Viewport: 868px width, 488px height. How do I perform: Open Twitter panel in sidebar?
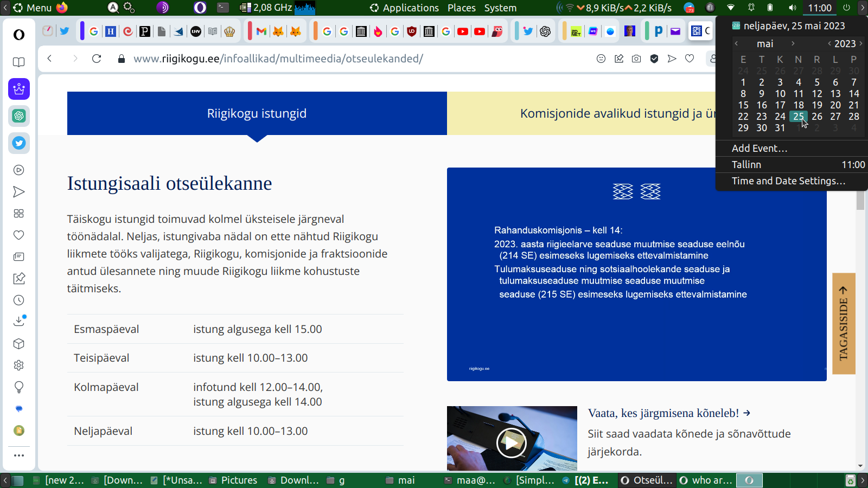(x=19, y=143)
